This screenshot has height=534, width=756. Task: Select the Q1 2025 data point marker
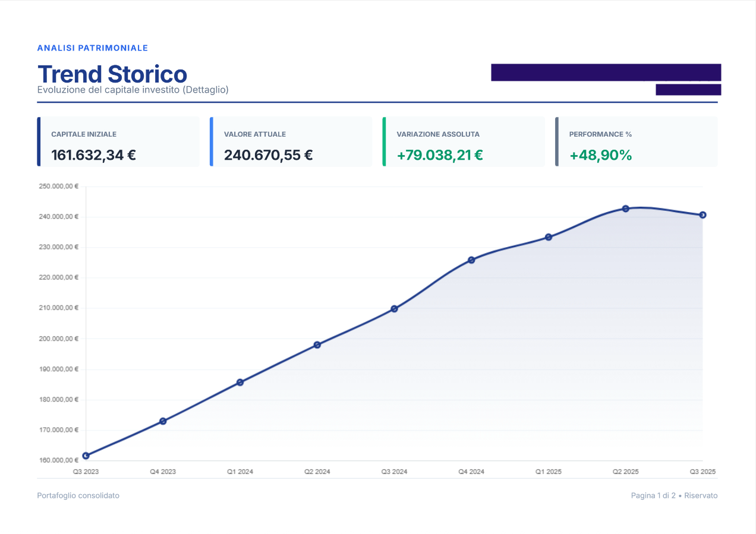coord(549,237)
